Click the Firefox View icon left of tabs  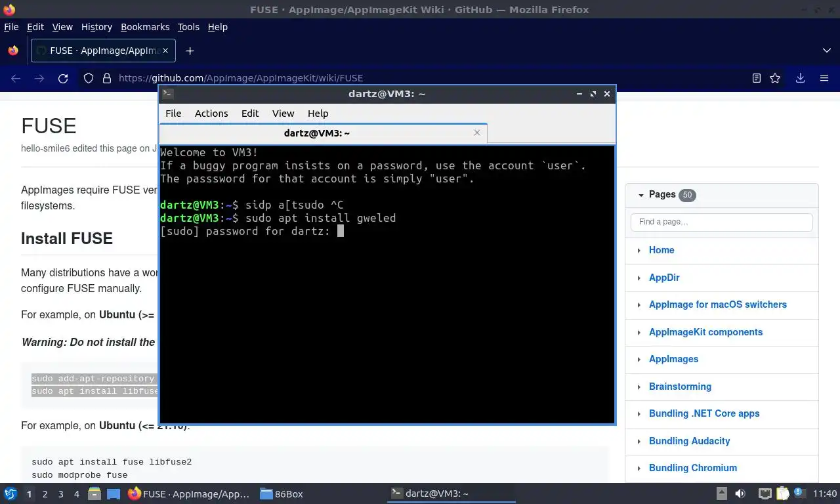click(13, 51)
